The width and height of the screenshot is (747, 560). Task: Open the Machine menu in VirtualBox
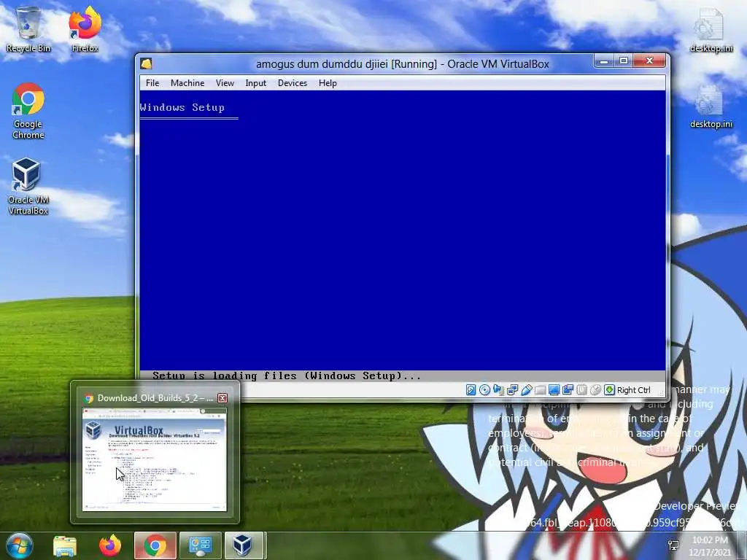187,83
